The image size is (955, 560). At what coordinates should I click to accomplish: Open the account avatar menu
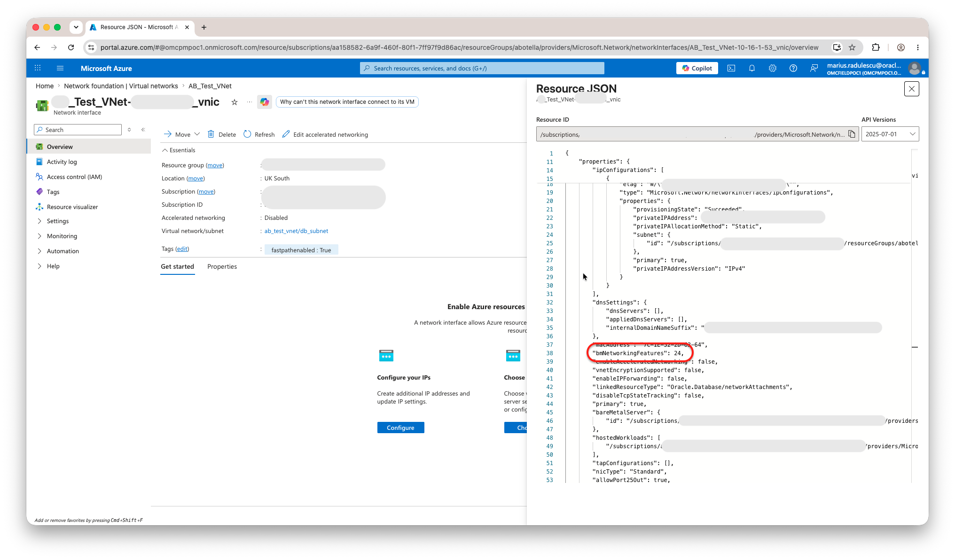(915, 68)
